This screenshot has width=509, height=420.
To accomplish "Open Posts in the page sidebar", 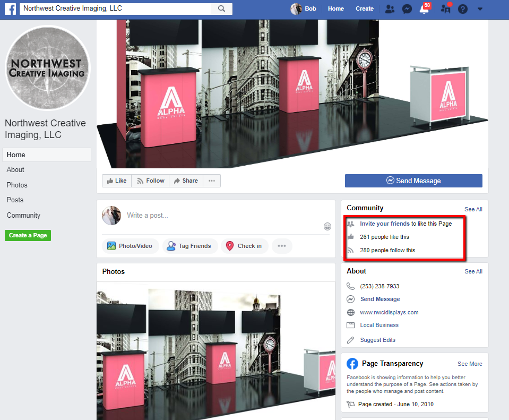I will 15,200.
